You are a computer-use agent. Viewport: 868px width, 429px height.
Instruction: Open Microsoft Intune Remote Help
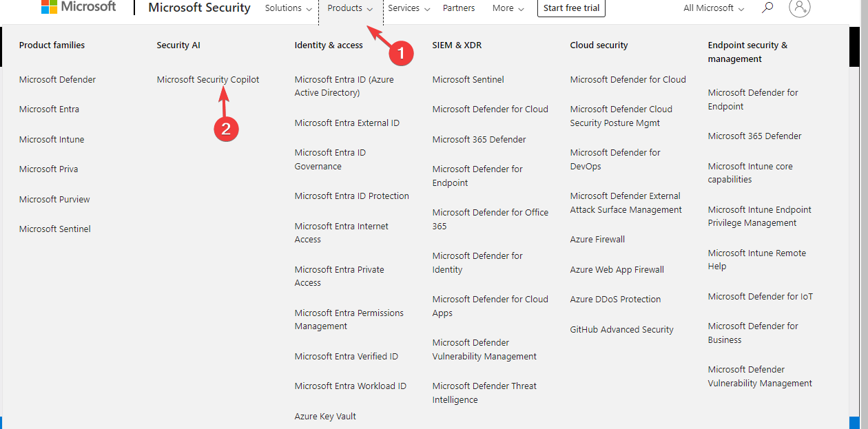click(757, 260)
